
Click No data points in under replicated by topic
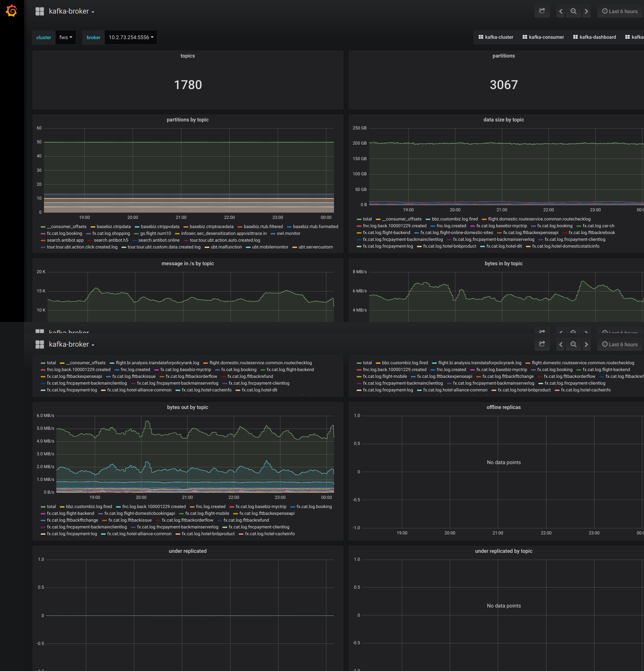[x=504, y=606]
